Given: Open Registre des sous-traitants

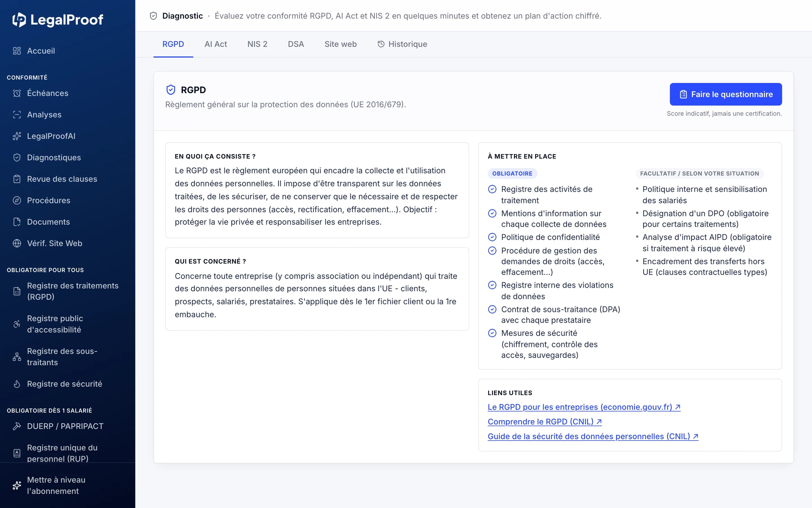Looking at the screenshot, I should (x=67, y=357).
